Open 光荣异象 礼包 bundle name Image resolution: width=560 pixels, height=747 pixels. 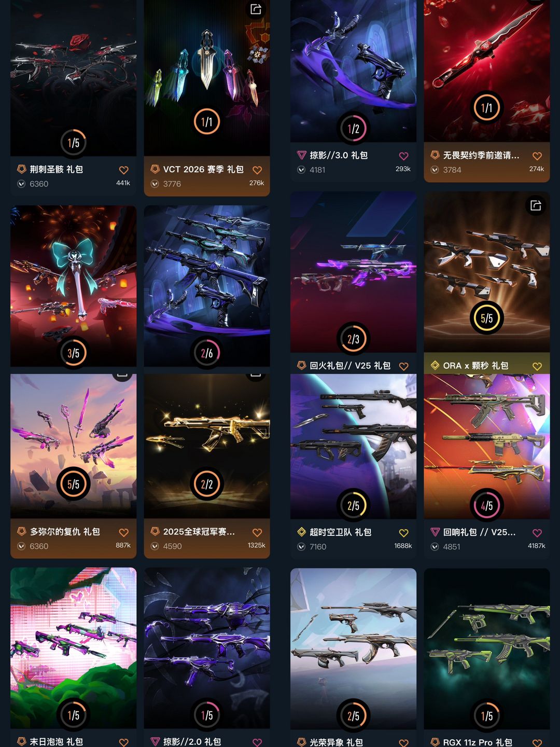336,742
